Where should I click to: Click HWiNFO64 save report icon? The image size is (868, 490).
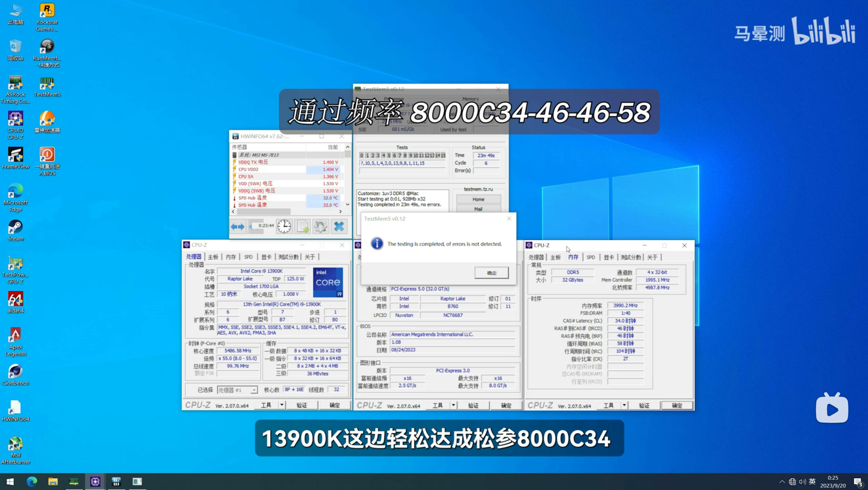click(x=302, y=226)
